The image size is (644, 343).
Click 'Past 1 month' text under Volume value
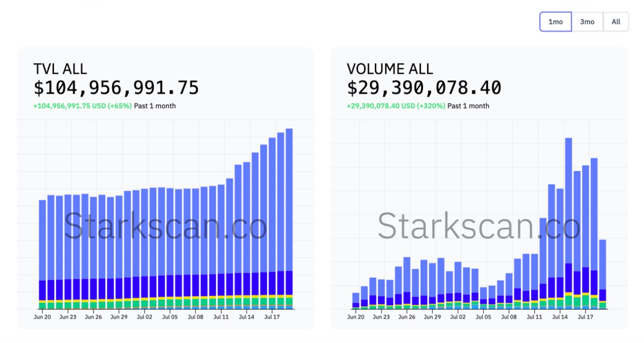(x=468, y=106)
